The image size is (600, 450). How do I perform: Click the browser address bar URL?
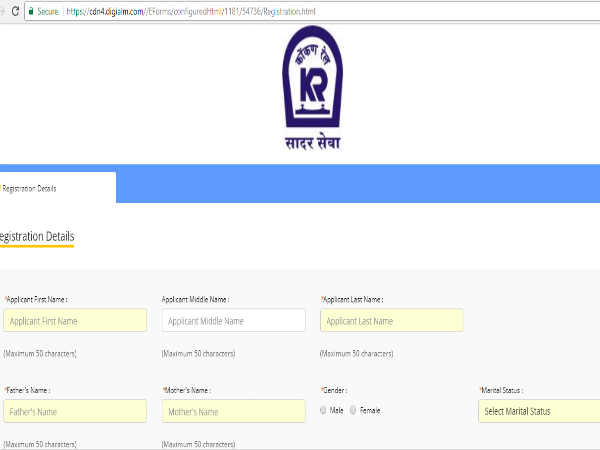coord(191,12)
